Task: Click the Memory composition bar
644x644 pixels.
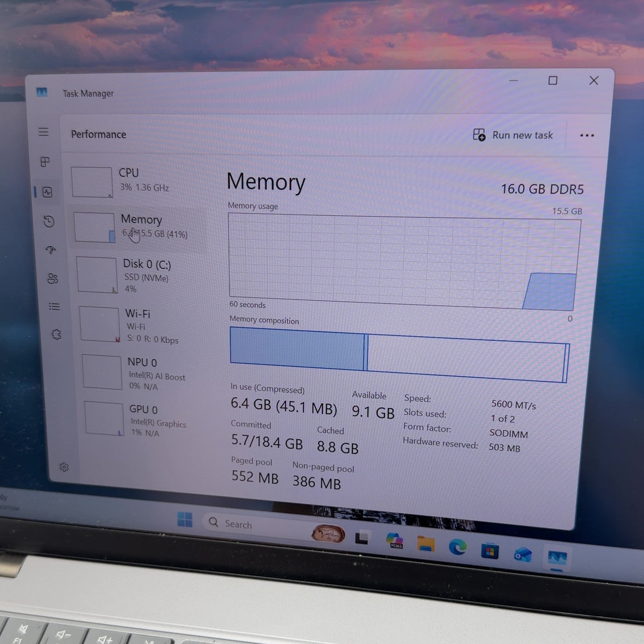Action: [400, 354]
